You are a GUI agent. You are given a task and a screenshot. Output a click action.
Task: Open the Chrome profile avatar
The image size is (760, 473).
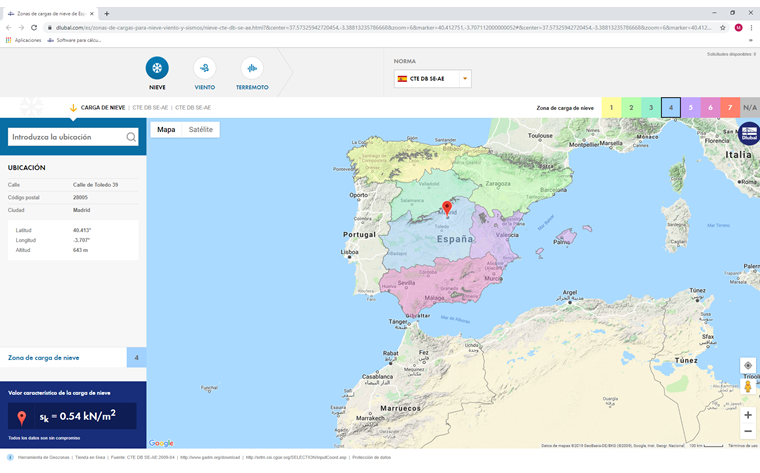click(x=738, y=28)
